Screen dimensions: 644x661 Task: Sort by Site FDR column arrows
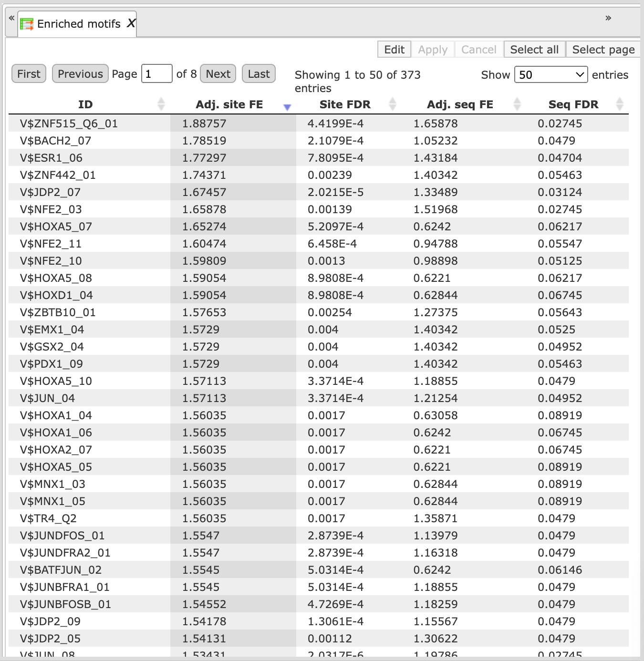[x=393, y=104]
